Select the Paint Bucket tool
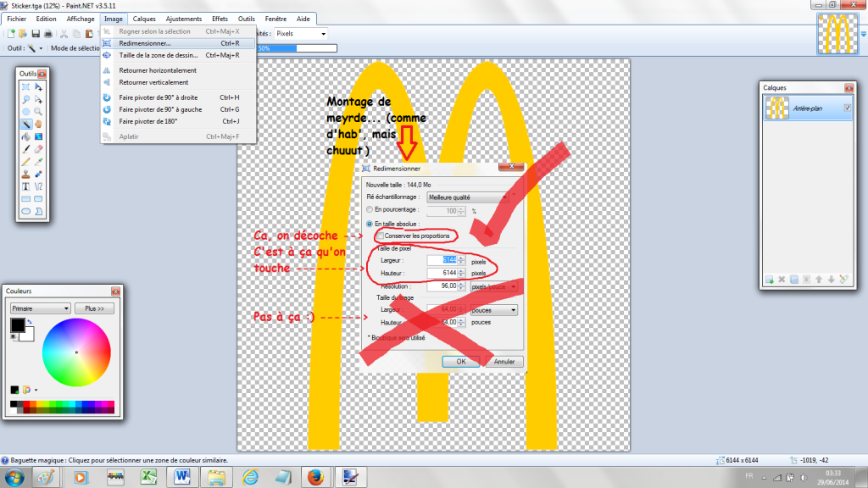The image size is (868, 488). [26, 136]
